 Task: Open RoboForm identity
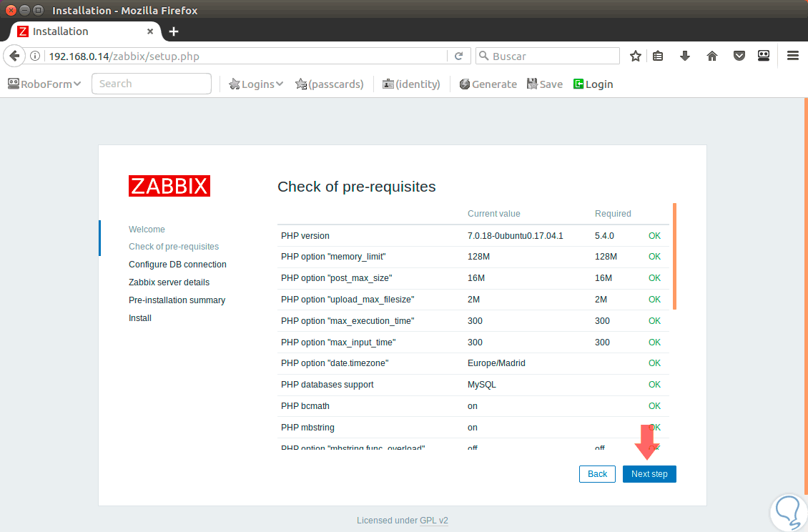click(x=411, y=84)
